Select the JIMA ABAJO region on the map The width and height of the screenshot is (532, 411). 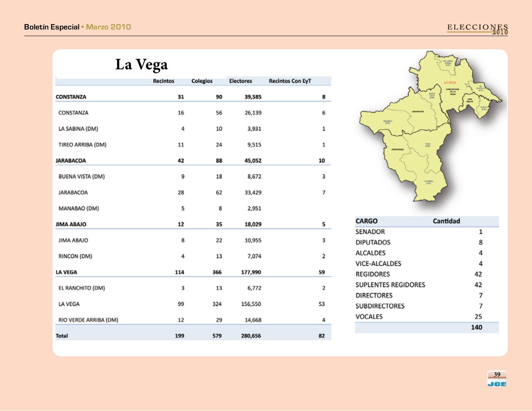tap(470, 100)
